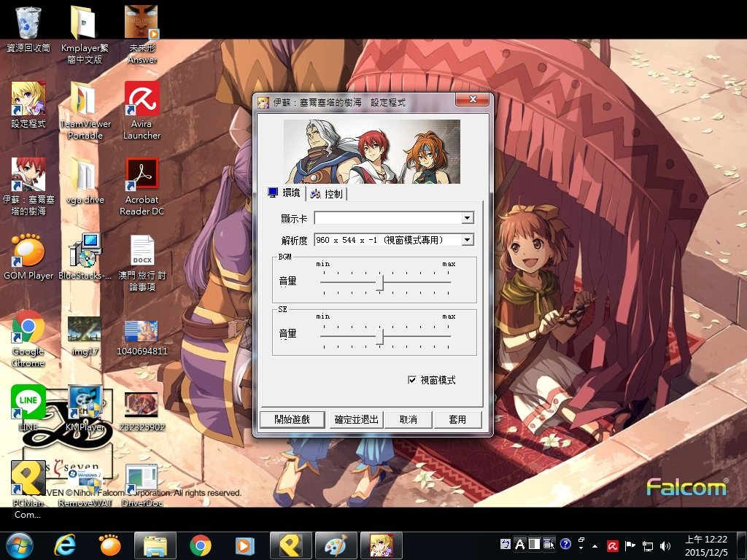Switch to the game settings taskbar button

pos(381,545)
